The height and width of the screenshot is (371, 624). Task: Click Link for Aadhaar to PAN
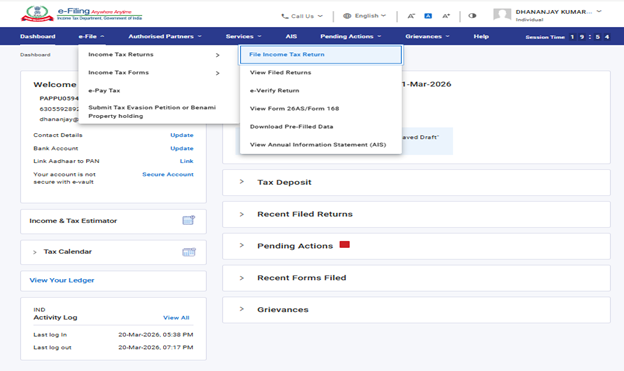point(186,161)
